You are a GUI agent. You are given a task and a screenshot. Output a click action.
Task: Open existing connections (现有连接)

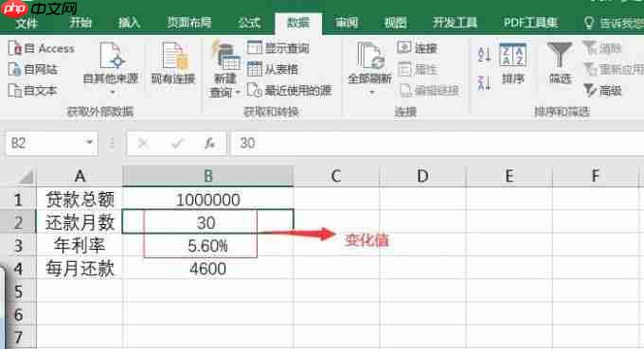point(173,63)
